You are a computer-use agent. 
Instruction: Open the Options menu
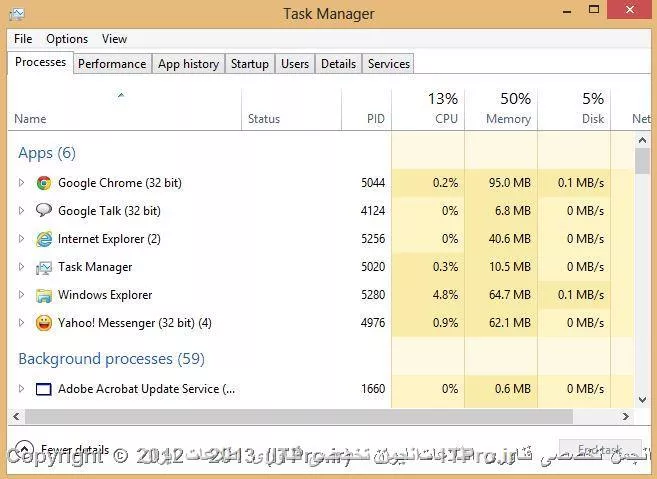[67, 39]
